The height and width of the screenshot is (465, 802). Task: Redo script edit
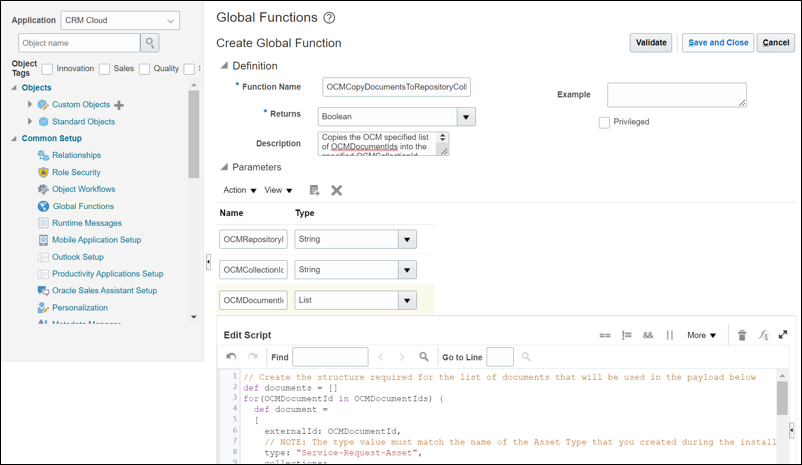pyautogui.click(x=253, y=357)
